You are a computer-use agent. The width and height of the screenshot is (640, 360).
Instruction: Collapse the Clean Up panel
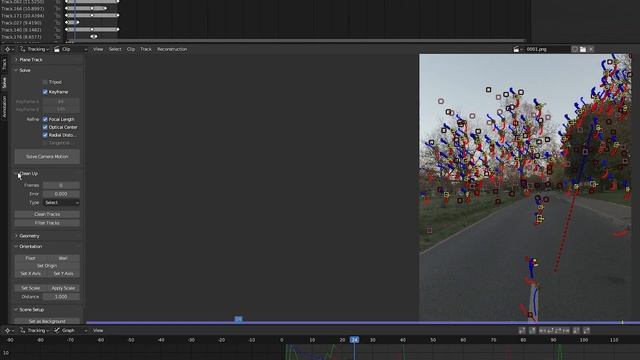[x=16, y=173]
